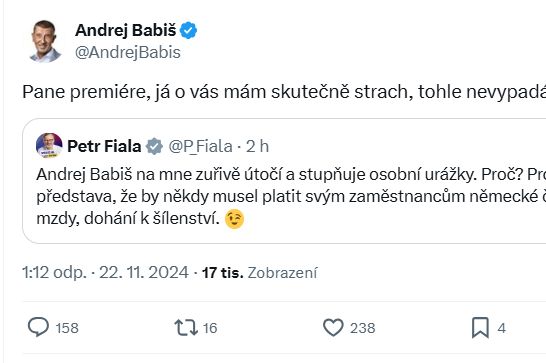Click the blue verified badge next to Andrej Babiš

coord(188,30)
